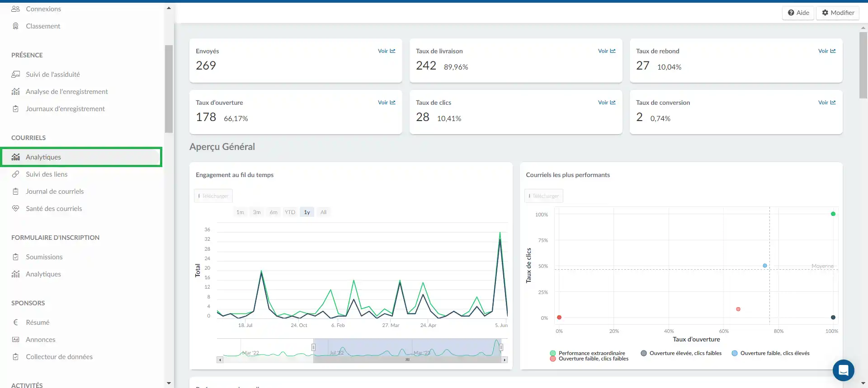View Taux de clics details
This screenshot has width=868, height=388.
pos(607,103)
